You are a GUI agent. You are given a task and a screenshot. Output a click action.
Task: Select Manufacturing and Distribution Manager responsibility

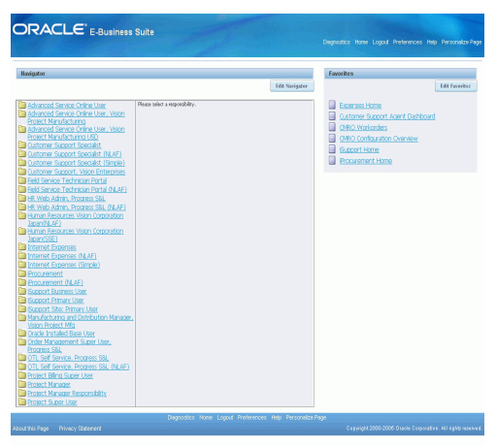(81, 321)
